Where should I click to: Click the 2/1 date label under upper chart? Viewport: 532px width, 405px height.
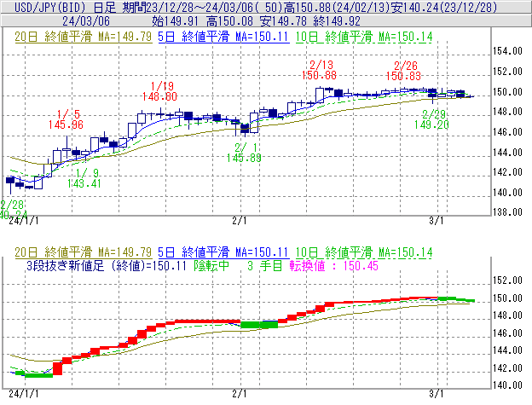coord(240,221)
